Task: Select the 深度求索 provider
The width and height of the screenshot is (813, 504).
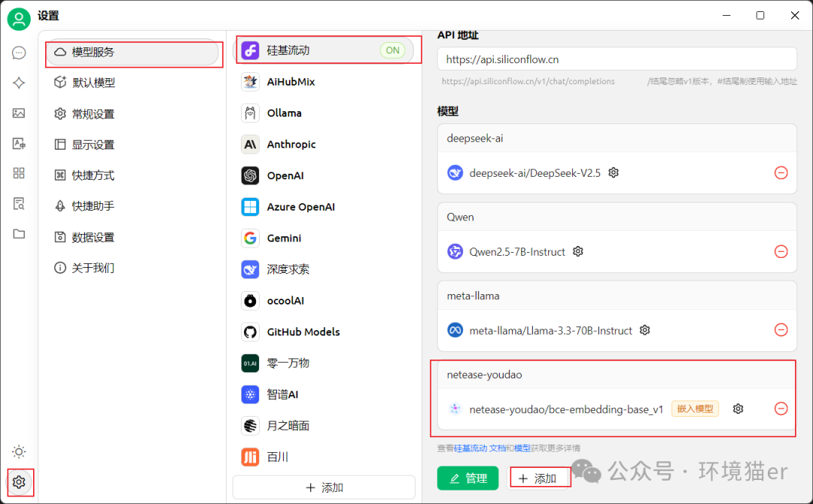Action: point(324,269)
